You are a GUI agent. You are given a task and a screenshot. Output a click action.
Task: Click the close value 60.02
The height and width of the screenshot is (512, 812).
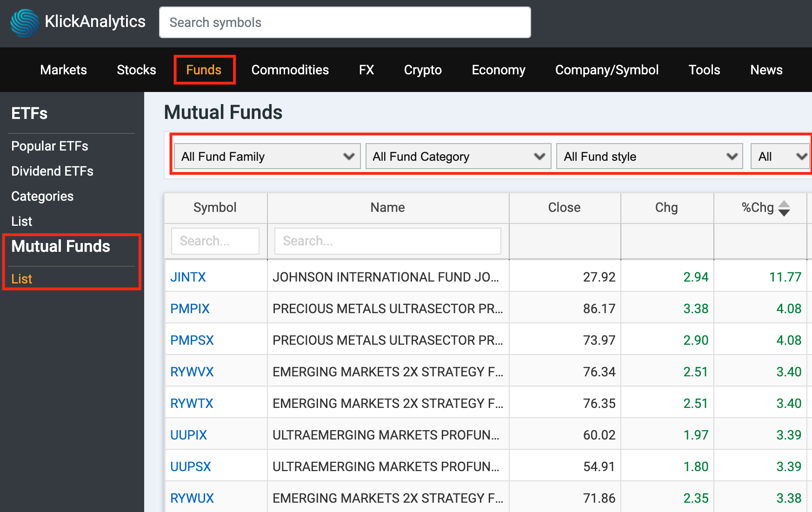[x=599, y=435]
